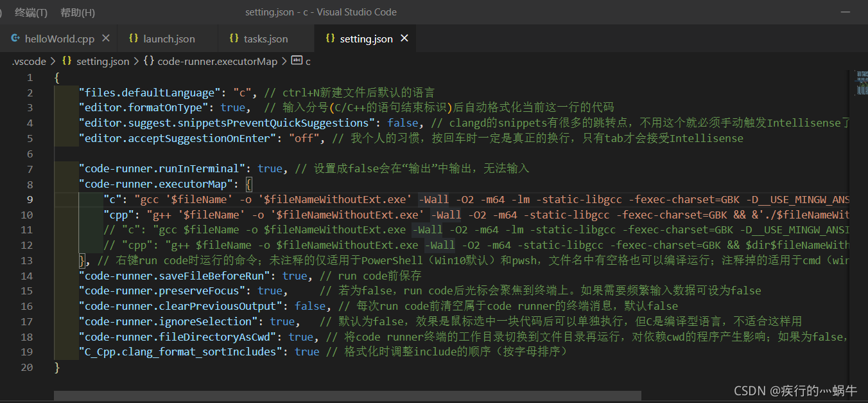Switch to the tasks.json tab
The image size is (868, 403).
tap(266, 39)
